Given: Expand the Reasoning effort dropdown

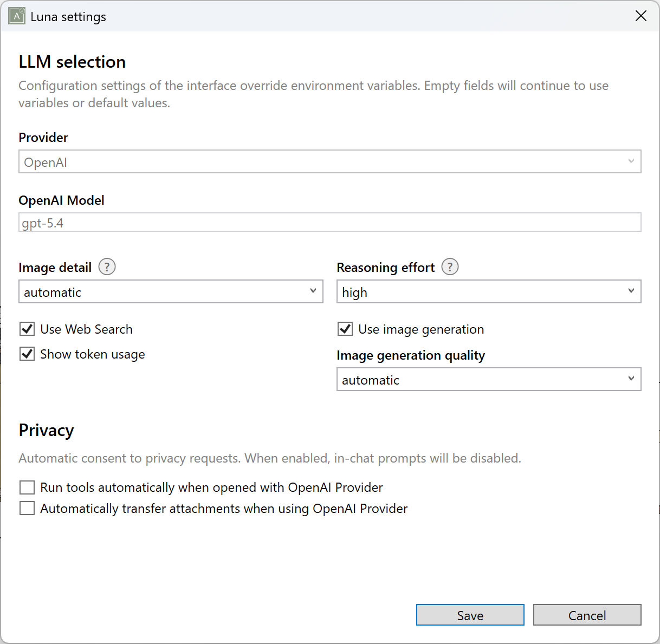Looking at the screenshot, I should click(489, 291).
